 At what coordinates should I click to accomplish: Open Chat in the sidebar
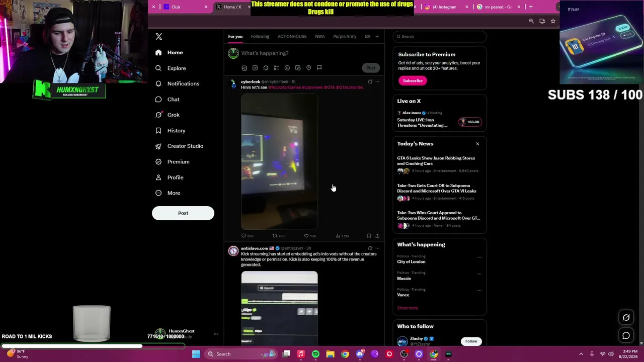(x=168, y=99)
